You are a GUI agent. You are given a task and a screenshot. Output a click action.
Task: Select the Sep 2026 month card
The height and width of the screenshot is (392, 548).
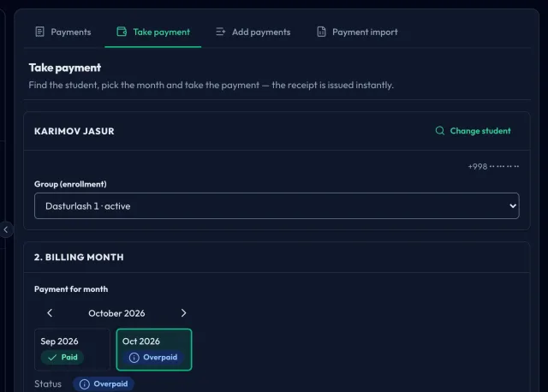[72, 349]
